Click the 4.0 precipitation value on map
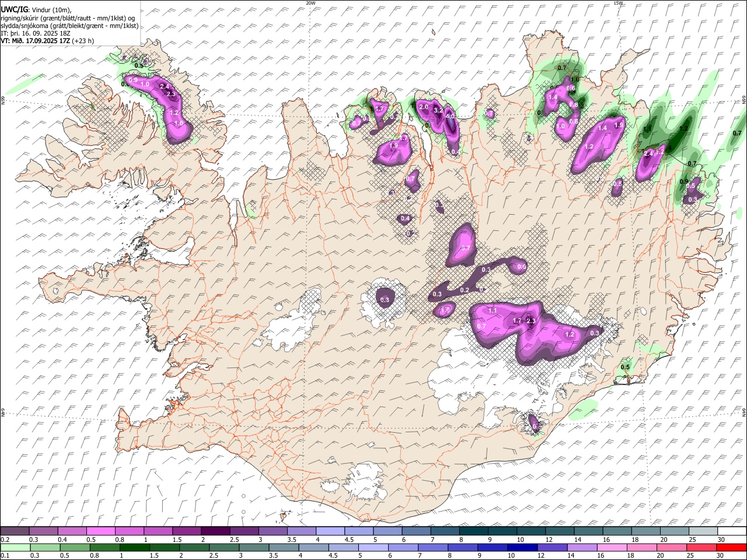Image resolution: width=747 pixels, height=560 pixels. tap(450, 116)
